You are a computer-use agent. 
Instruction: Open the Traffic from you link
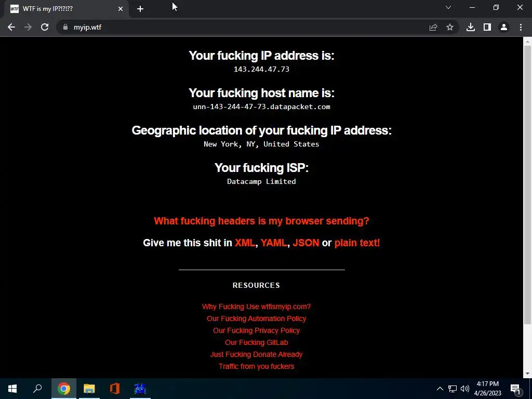point(256,366)
